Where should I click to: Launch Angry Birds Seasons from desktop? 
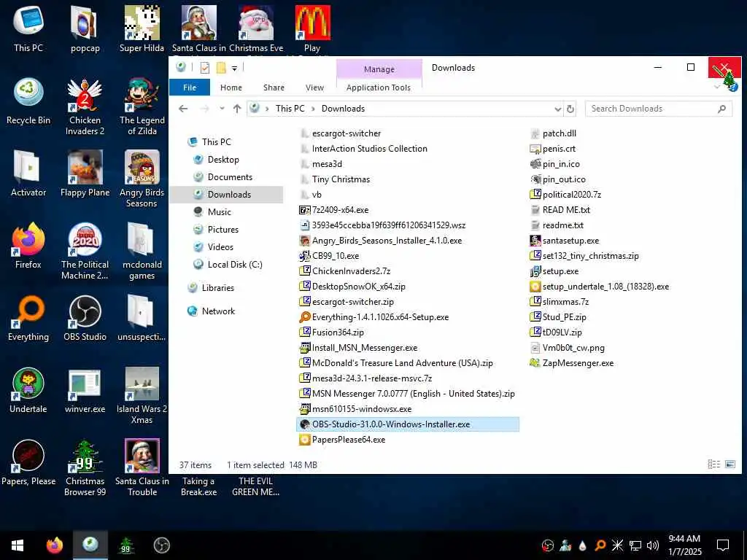[x=142, y=179]
